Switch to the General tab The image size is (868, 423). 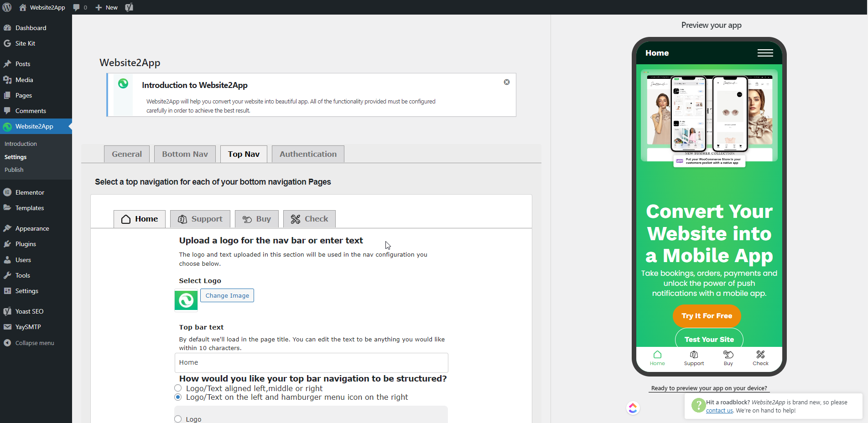127,154
